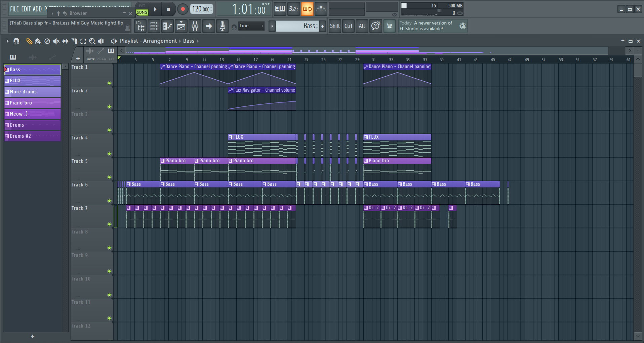Toggle typing keyboard to piano icon
Viewport: 644px width, 343px height.
pos(280,9)
